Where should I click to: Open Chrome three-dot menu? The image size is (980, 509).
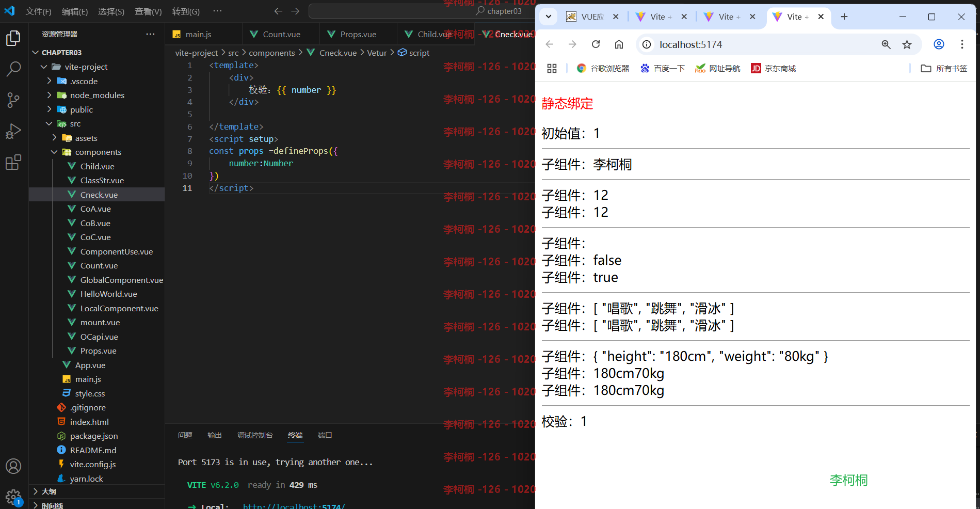tap(962, 44)
